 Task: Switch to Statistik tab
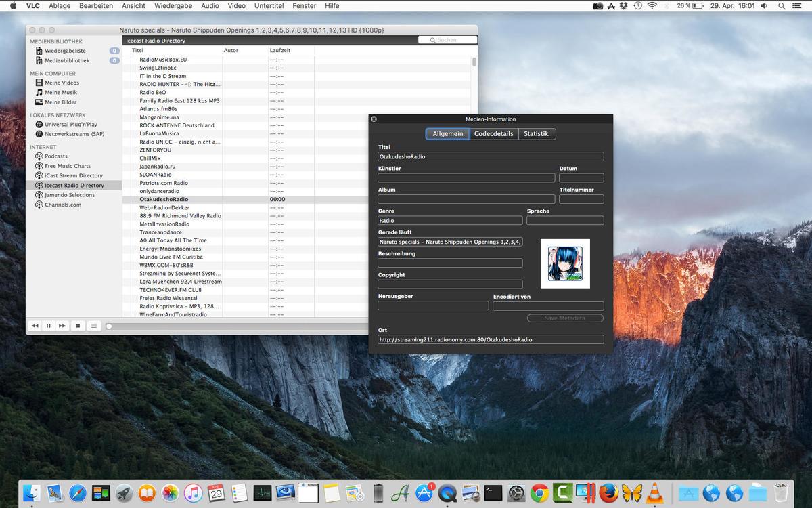click(537, 134)
